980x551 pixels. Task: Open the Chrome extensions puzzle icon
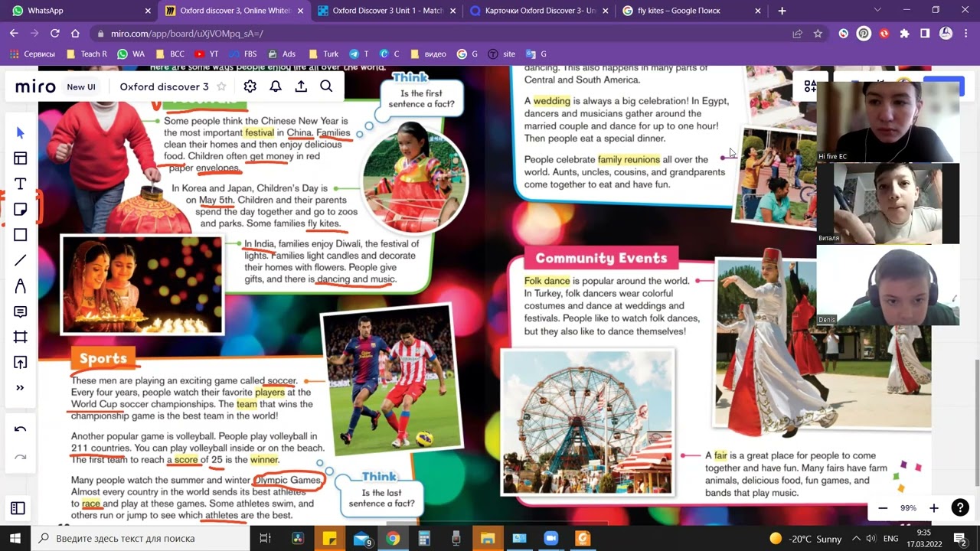[x=905, y=34]
